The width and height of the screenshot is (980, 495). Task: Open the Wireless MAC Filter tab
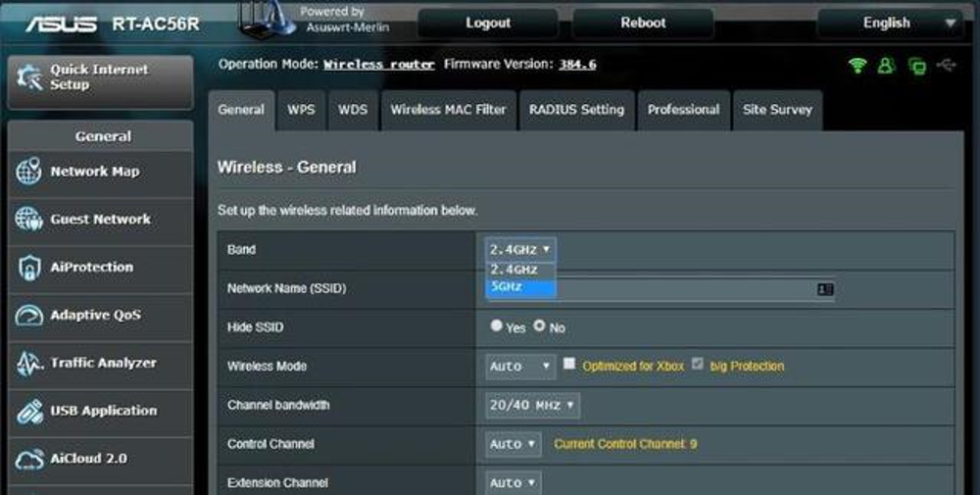(448, 110)
